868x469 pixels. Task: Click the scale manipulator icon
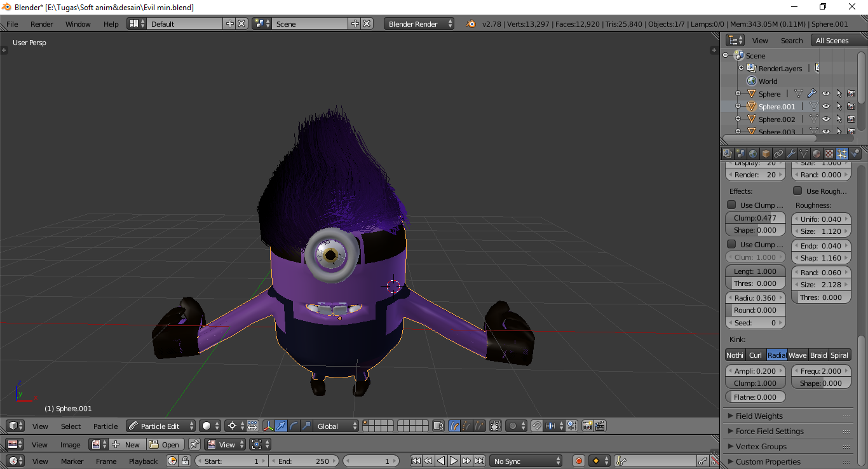pos(306,426)
